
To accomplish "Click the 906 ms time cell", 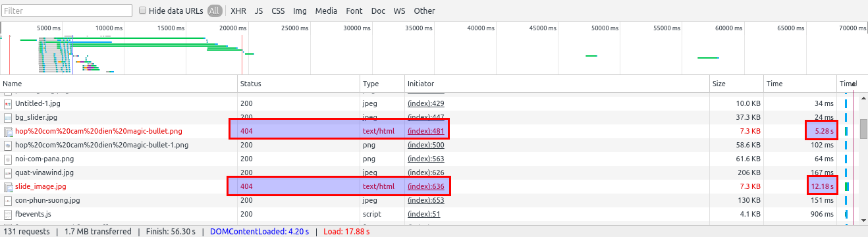I will pyautogui.click(x=822, y=214).
